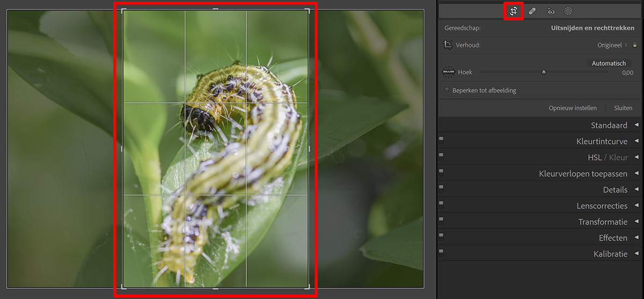Expand the Kleurverlopen toepassen panel triangle
Image resolution: width=644 pixels, height=299 pixels.
click(x=636, y=173)
